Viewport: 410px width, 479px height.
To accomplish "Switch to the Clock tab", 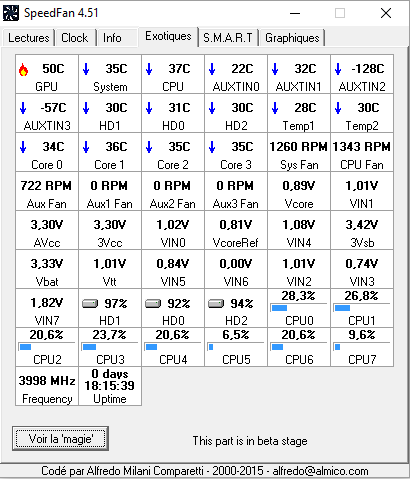I will [x=75, y=38].
